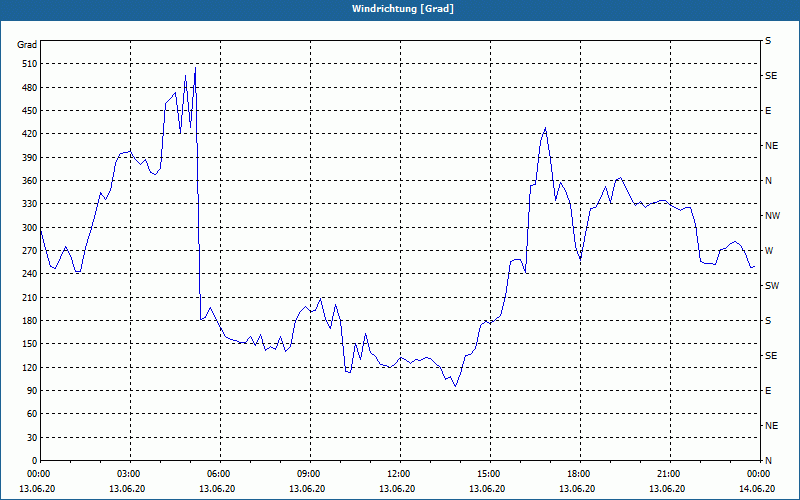The width and height of the screenshot is (800, 500).
Task: Click the 'Grad' unit label on the y-axis
Action: (27, 45)
